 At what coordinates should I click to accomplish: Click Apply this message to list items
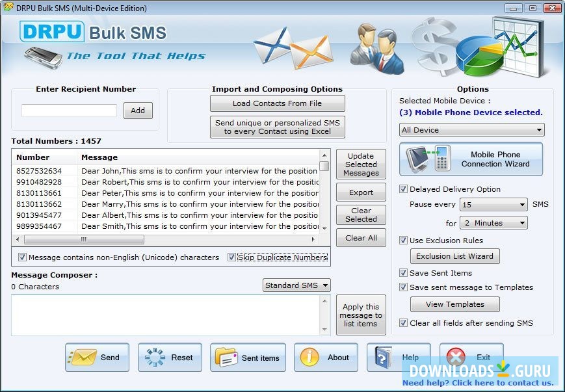tap(361, 315)
